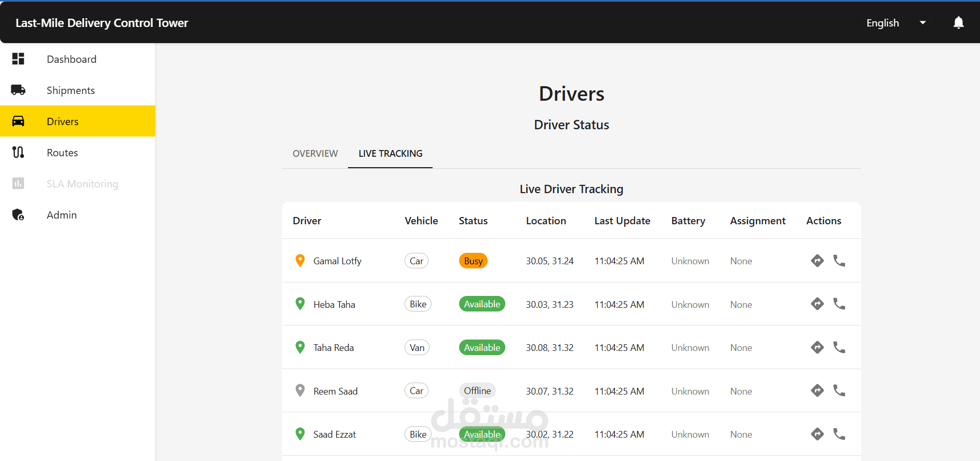Click the Last-Mile Delivery Control Tower title
This screenshot has width=980, height=461.
[x=102, y=23]
